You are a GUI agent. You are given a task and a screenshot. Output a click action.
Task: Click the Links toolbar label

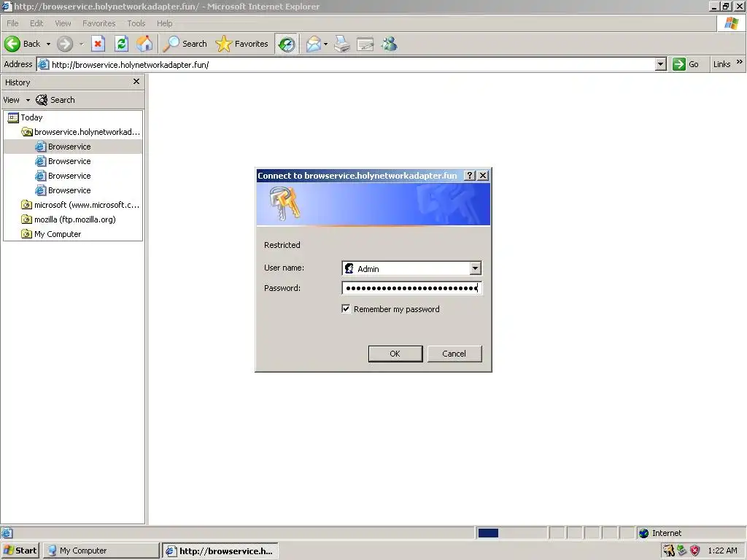click(x=721, y=64)
